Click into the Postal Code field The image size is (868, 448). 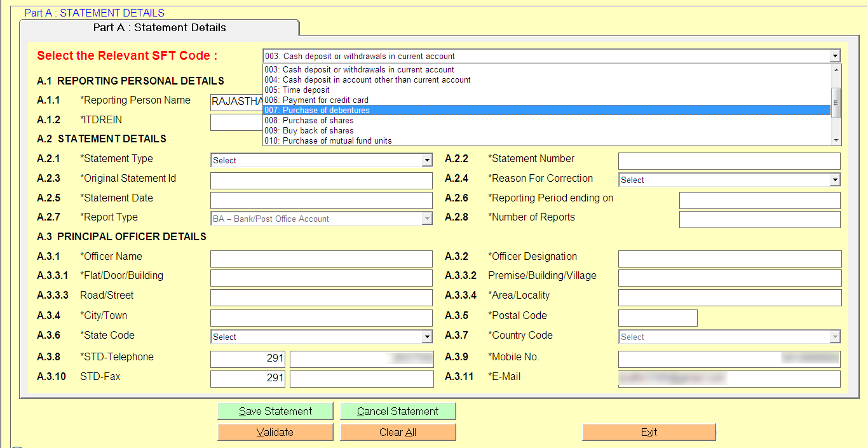(x=658, y=318)
